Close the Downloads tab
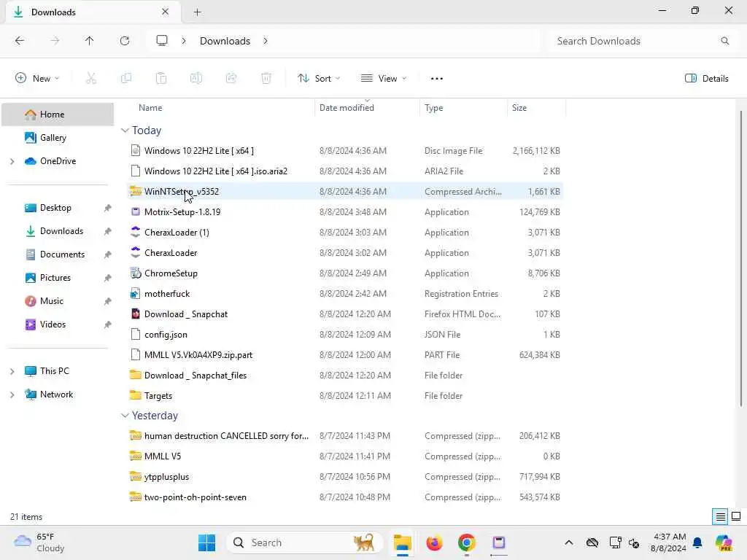Screen dimensions: 747x560 pos(166,12)
